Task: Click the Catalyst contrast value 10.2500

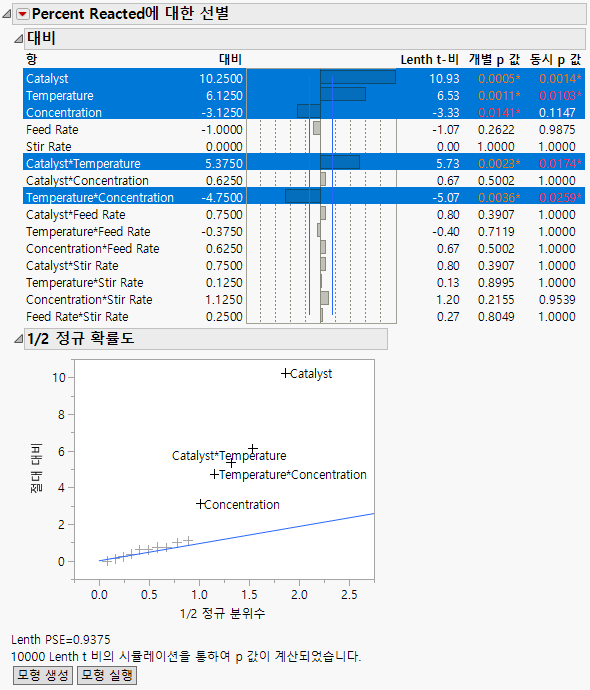Action: [x=221, y=78]
